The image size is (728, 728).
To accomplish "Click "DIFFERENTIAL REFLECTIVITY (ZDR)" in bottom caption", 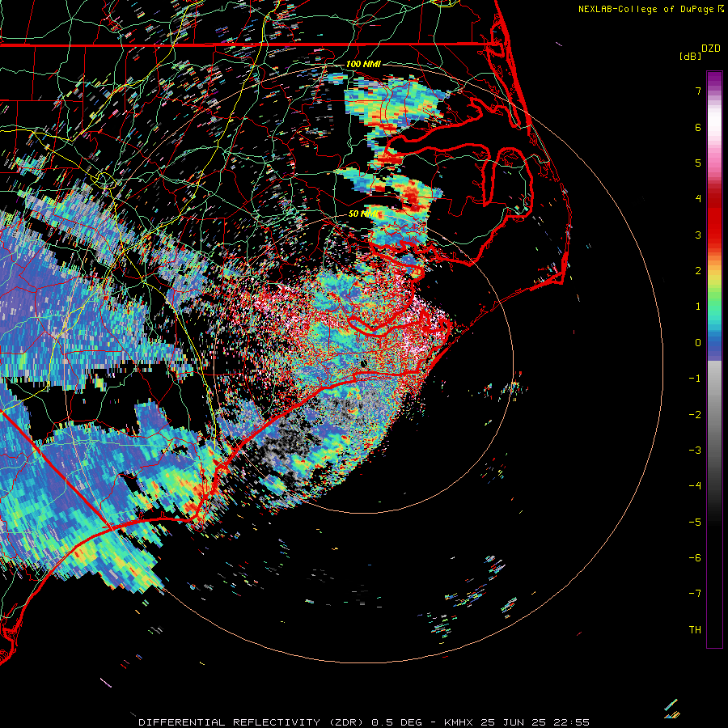I will [252, 722].
